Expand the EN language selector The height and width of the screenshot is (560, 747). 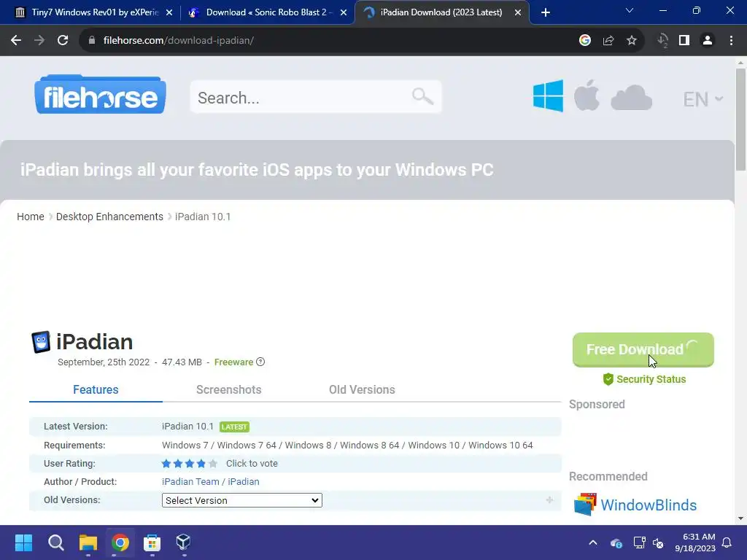[x=703, y=99]
